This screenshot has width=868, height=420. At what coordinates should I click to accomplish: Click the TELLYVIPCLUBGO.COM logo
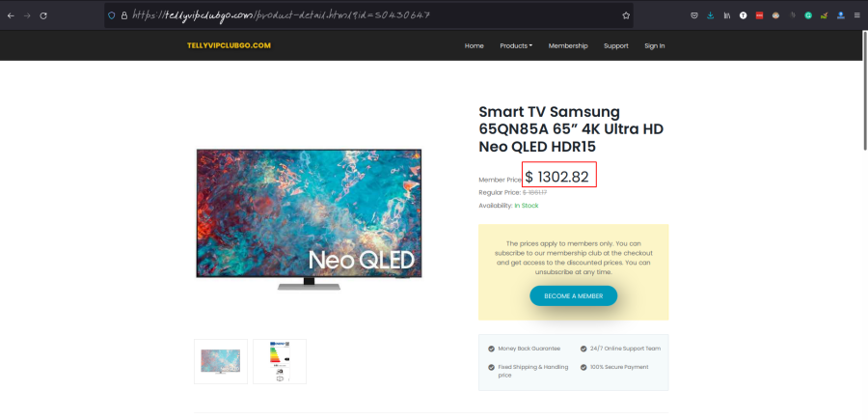coord(229,45)
